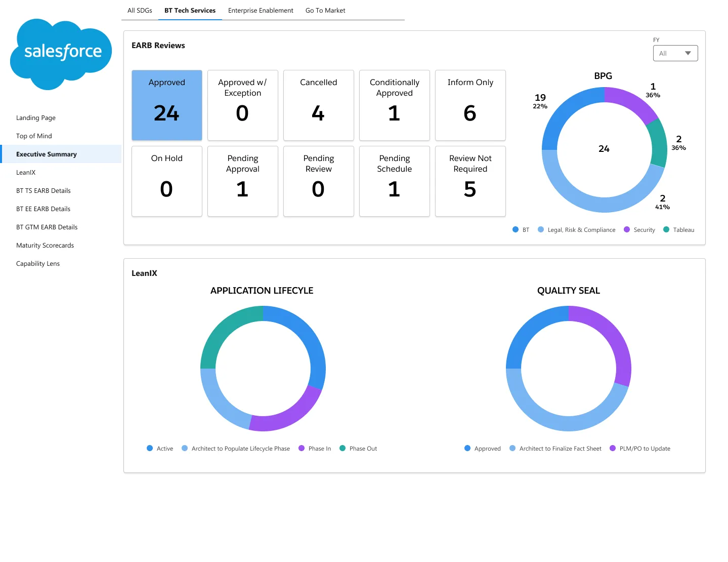Click the purple Security segment of BPG donut
This screenshot has width=728, height=562.
click(x=633, y=101)
